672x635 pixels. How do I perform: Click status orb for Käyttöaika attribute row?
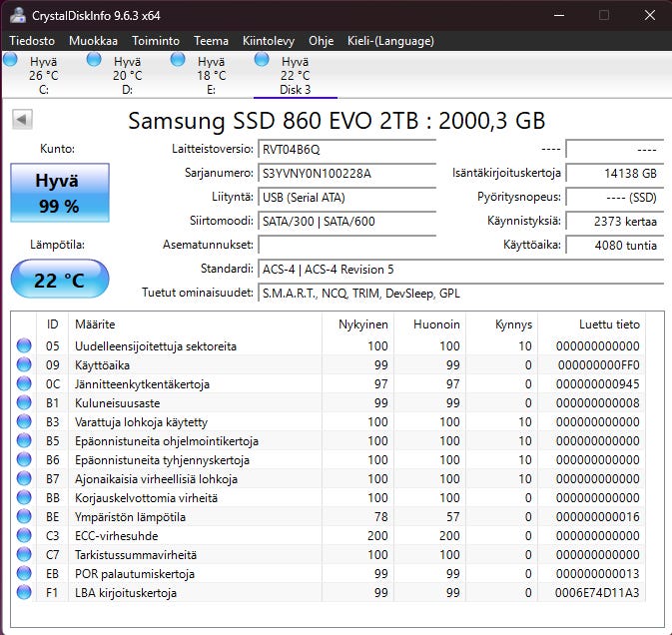pos(24,365)
